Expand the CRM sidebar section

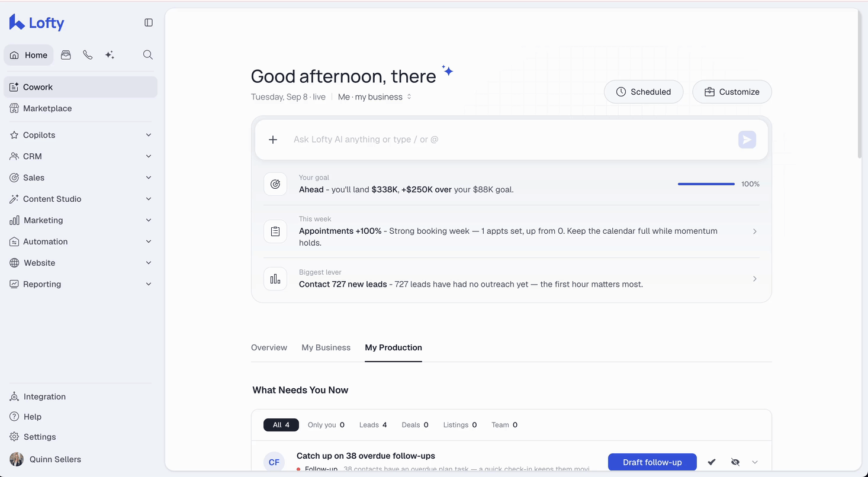coord(81,156)
